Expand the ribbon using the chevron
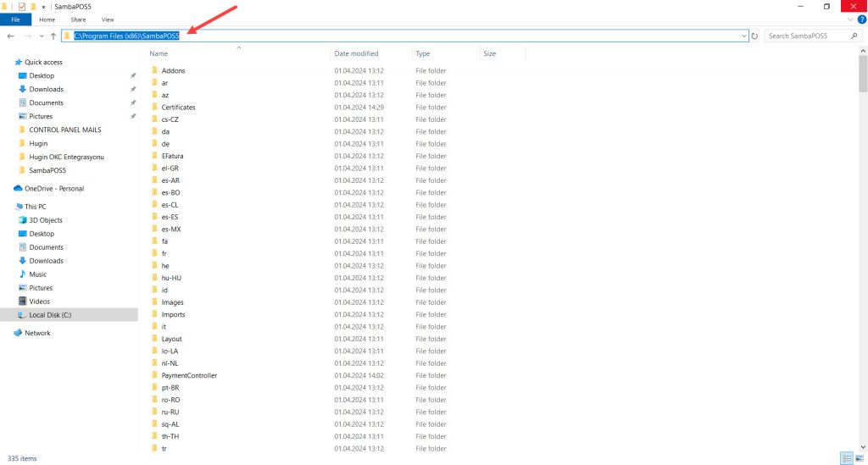868x465 pixels. pos(851,19)
